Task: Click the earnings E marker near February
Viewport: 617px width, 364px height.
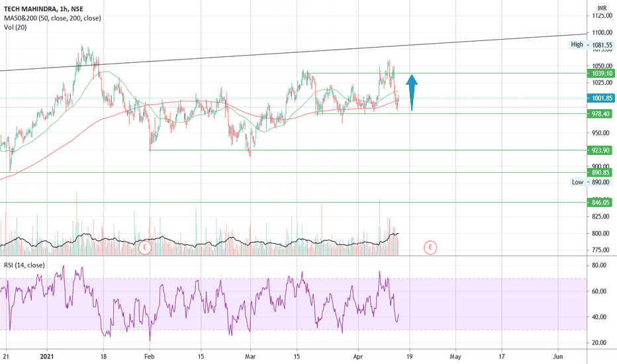Action: pos(145,248)
